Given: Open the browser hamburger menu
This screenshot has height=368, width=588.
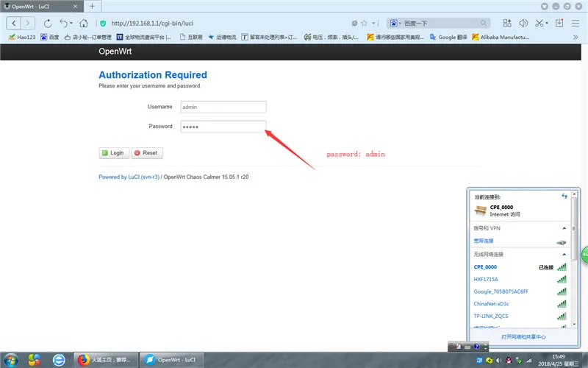Looking at the screenshot, I should tap(576, 24).
